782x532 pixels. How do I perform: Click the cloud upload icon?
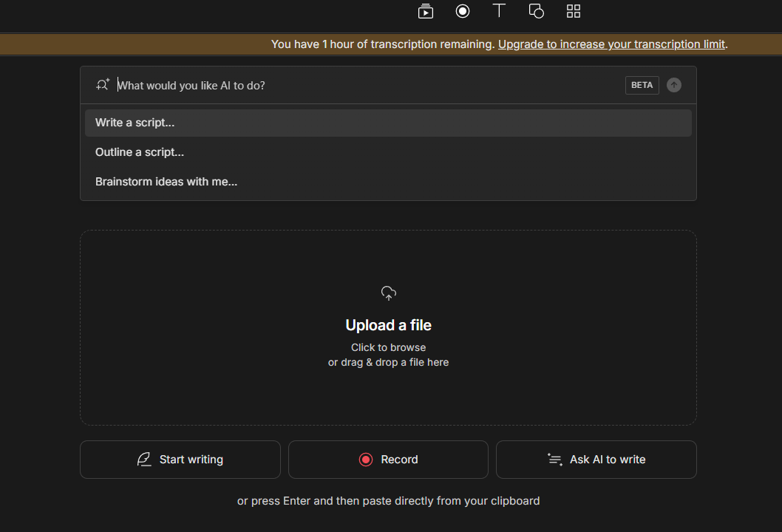(x=389, y=293)
